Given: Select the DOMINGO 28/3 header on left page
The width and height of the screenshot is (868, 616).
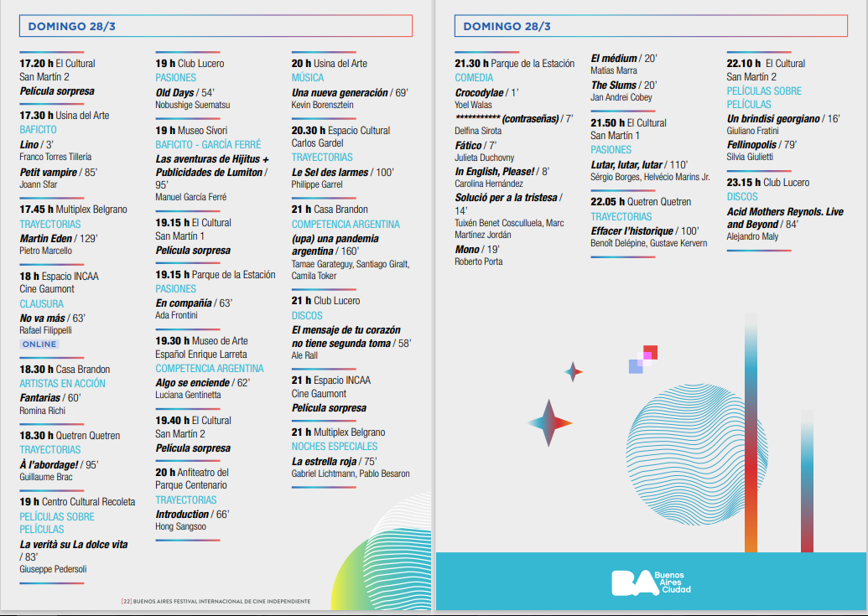Looking at the screenshot, I should (x=72, y=26).
